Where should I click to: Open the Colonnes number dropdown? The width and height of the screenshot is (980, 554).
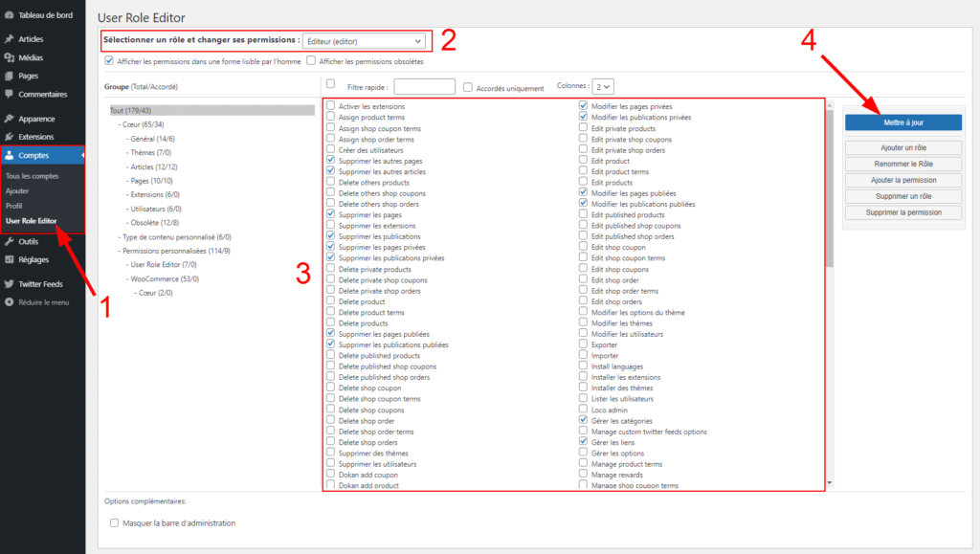click(x=602, y=86)
